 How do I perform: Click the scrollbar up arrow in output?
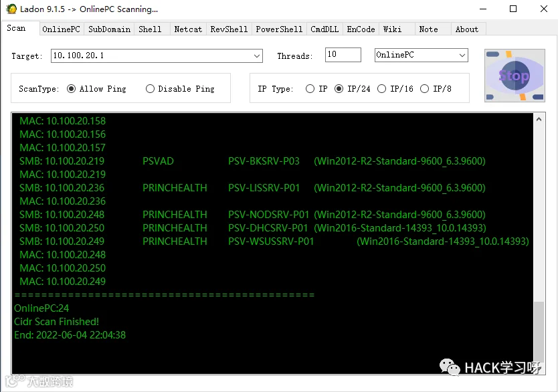[539, 119]
